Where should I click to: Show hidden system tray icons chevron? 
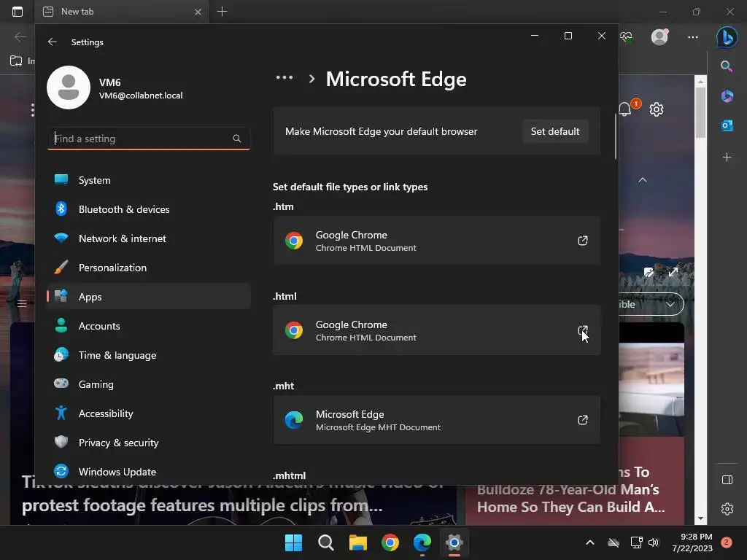[x=590, y=542]
